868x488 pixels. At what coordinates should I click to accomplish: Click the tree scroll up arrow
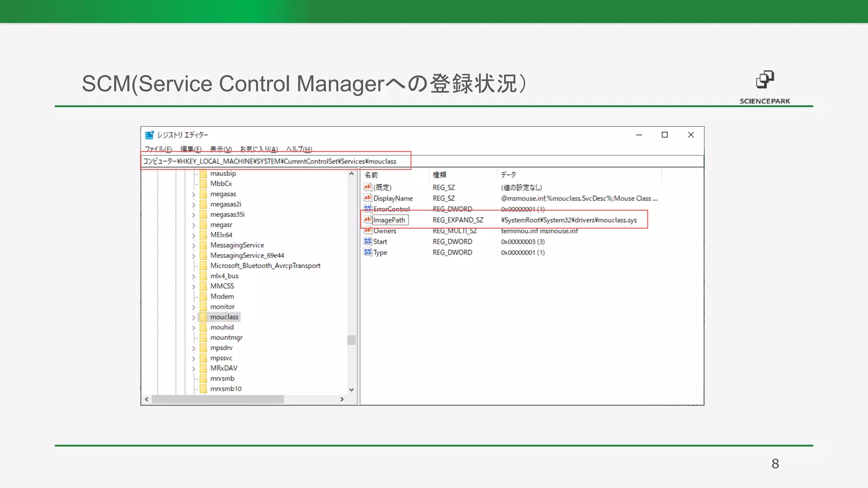(351, 174)
